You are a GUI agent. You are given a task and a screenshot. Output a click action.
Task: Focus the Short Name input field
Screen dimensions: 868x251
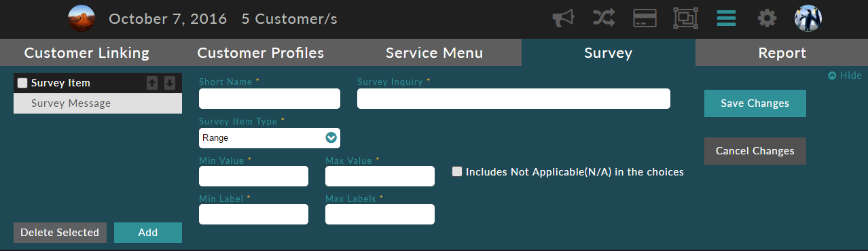[270, 99]
